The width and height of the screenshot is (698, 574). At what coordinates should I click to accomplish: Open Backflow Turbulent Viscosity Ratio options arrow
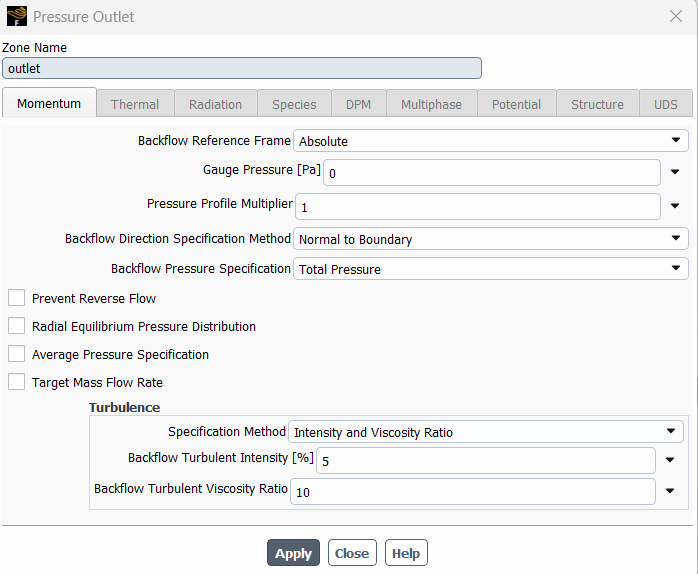pos(670,492)
